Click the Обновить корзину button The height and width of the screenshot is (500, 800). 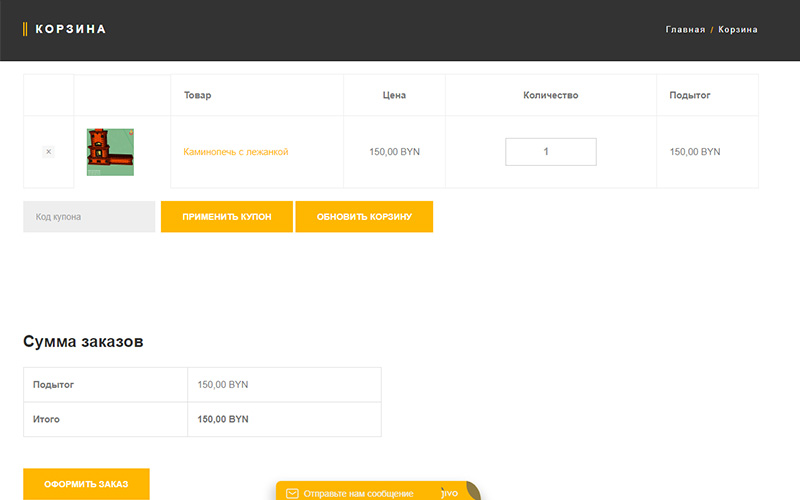tap(364, 216)
